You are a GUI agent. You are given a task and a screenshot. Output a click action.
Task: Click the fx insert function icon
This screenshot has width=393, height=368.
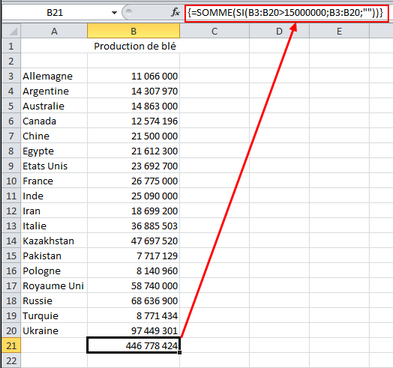[176, 13]
